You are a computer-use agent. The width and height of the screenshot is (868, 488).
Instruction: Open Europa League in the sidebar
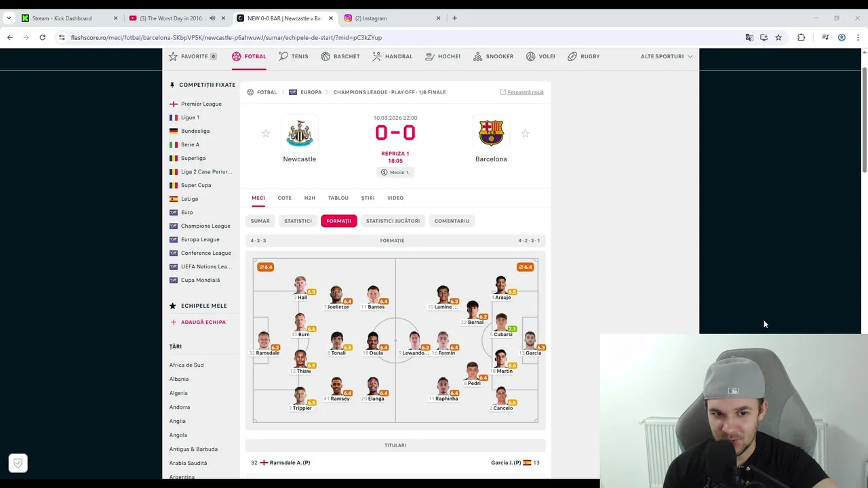[x=200, y=239]
